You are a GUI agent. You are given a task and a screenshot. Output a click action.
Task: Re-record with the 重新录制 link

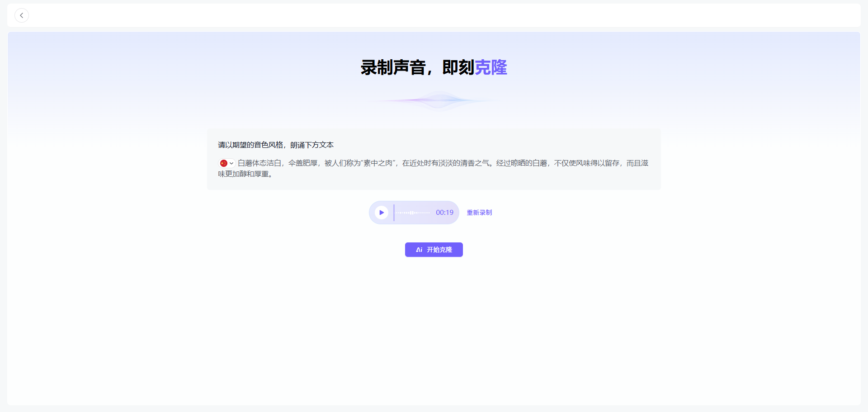(x=479, y=213)
